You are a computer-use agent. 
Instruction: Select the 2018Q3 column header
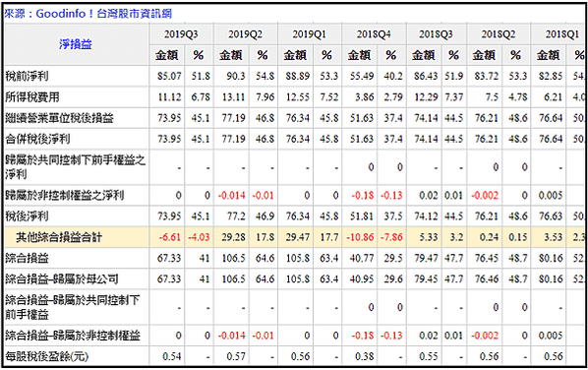437,34
